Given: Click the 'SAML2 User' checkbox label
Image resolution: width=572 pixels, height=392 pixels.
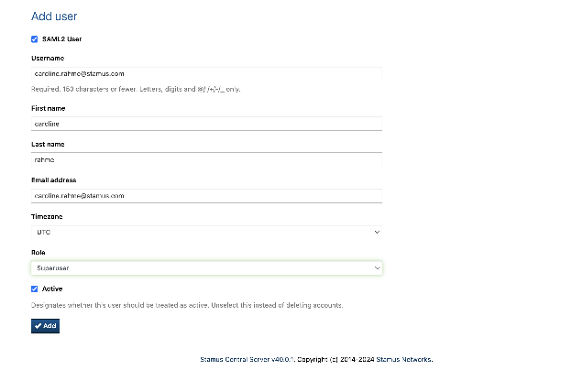Looking at the screenshot, I should pos(61,39).
